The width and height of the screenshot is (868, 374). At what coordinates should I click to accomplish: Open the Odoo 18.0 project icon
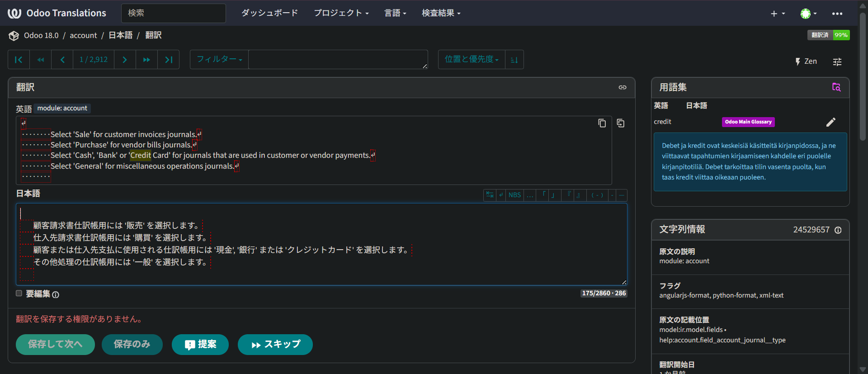pos(14,36)
